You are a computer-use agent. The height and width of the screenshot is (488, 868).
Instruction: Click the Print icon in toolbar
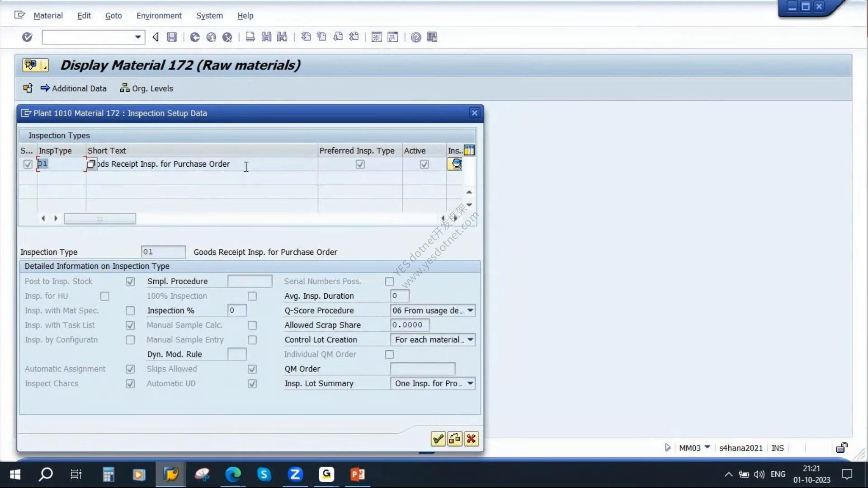click(x=250, y=37)
